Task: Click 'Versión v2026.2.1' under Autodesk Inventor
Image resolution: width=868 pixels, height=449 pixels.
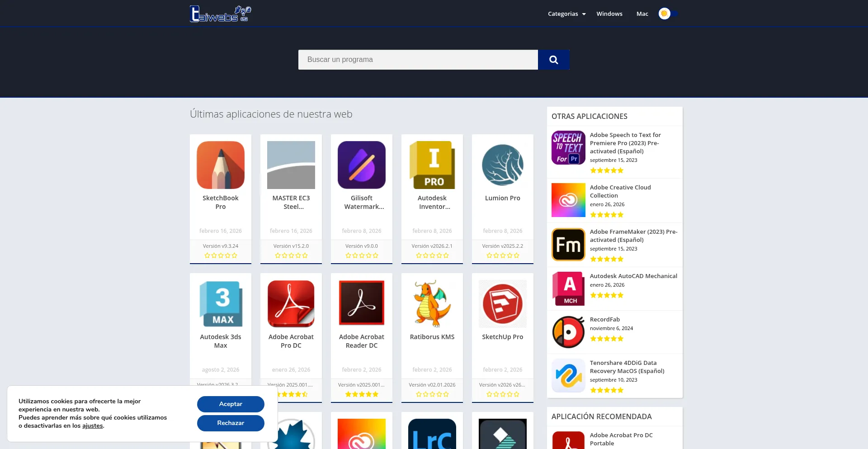Action: click(432, 246)
